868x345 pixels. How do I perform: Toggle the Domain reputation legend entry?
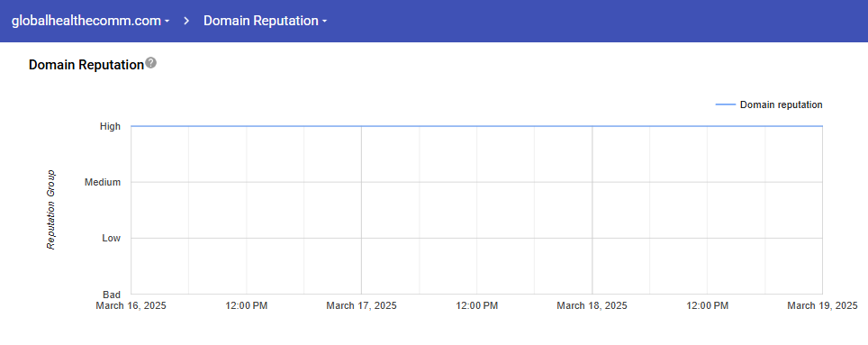tap(769, 104)
